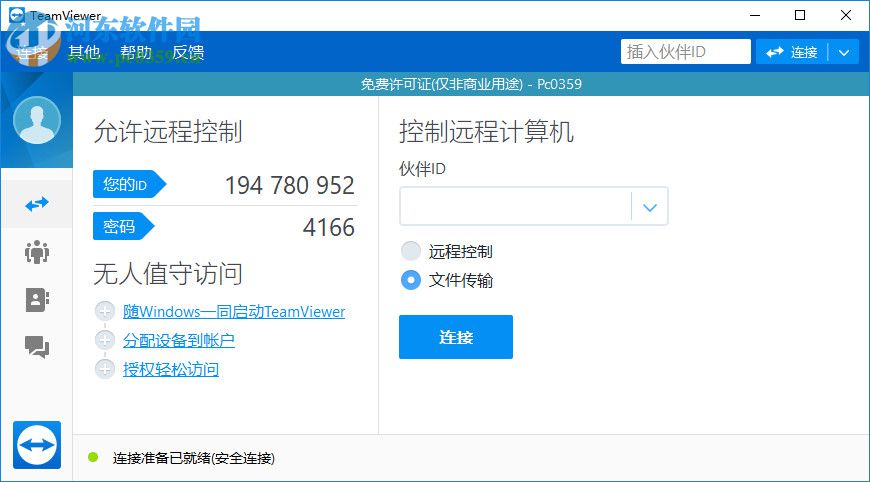Open the 连接 menu
This screenshot has height=482, width=870.
pos(32,52)
